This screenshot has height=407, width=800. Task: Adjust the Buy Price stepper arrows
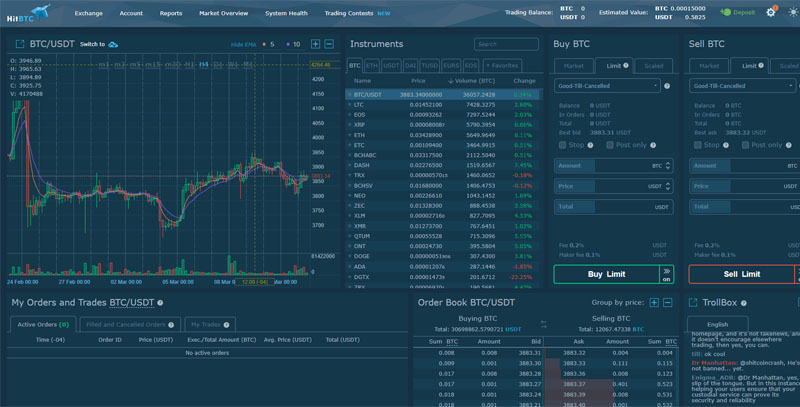click(x=667, y=186)
